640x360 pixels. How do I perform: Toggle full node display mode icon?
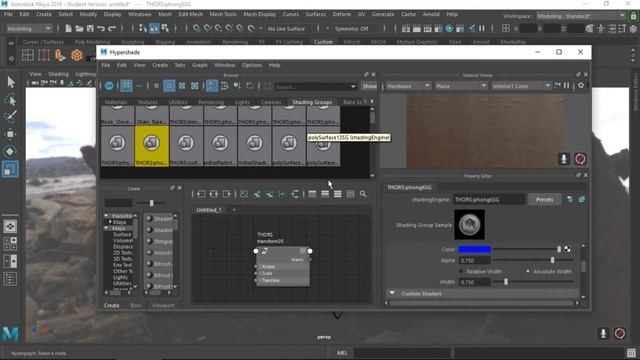(x=337, y=194)
